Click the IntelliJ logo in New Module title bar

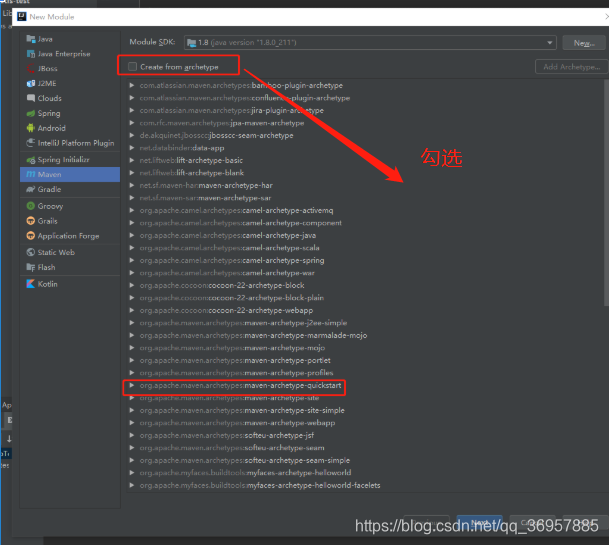tap(22, 17)
